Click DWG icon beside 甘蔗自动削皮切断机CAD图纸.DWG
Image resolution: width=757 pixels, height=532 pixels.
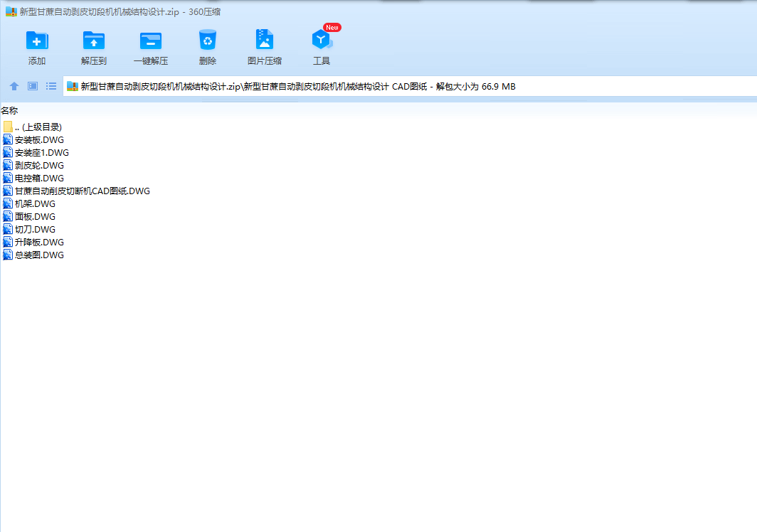coord(8,191)
